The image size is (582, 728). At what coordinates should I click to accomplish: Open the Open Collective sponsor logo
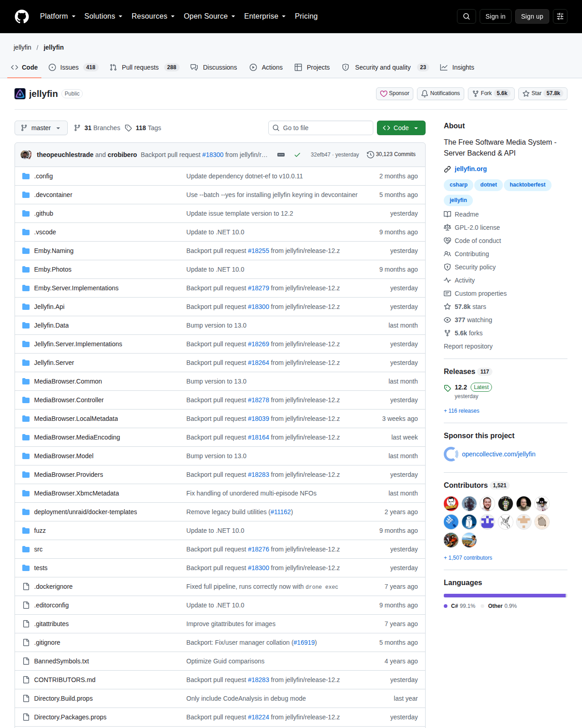[451, 454]
